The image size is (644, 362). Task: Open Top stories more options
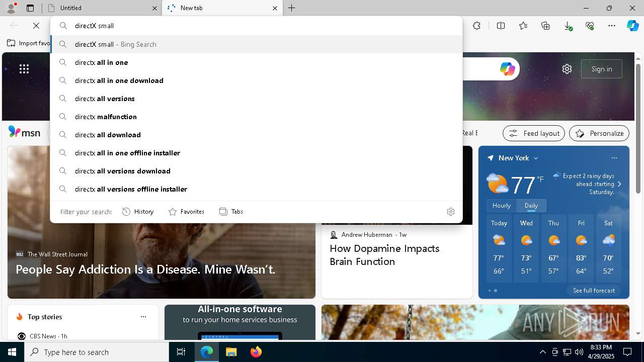(x=143, y=317)
